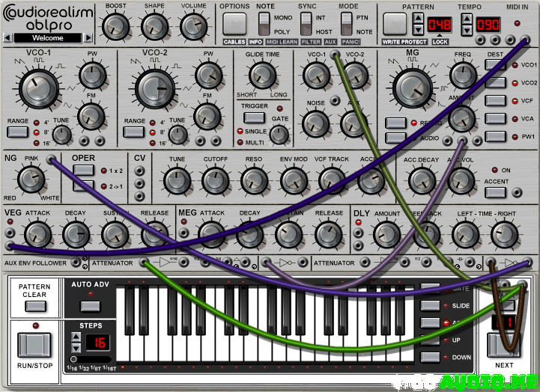
Task: Toggle MG destination VCO1 button
Action: [495, 64]
